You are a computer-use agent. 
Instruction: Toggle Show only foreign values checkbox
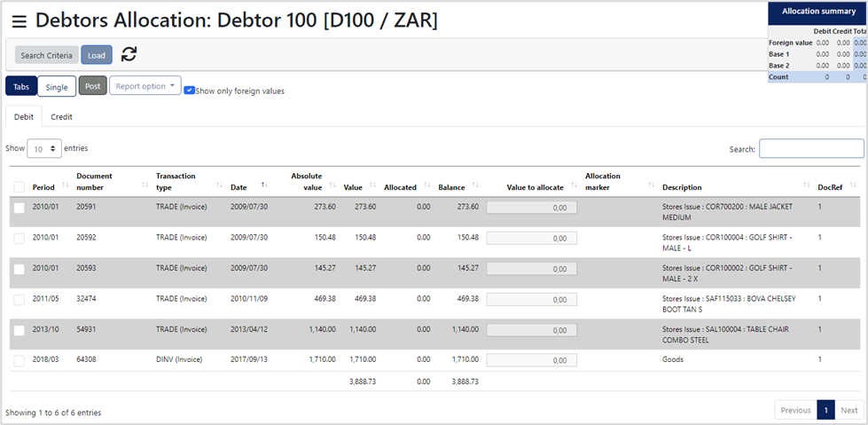click(190, 91)
